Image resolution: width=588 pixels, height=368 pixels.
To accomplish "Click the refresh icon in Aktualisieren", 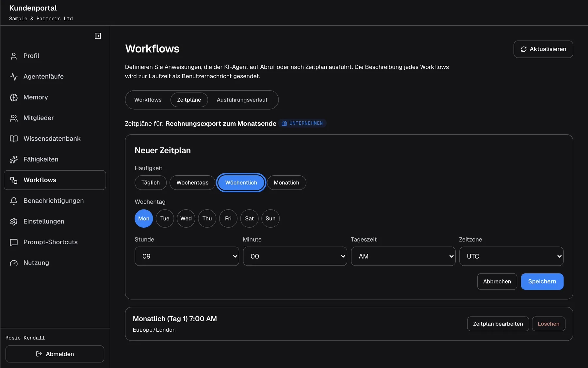I will (524, 49).
